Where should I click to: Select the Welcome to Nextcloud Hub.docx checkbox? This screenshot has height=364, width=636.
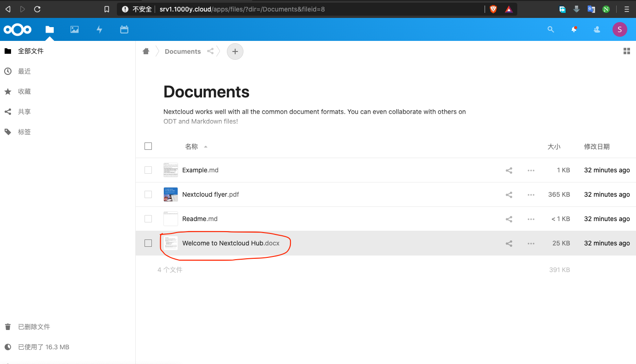pos(148,243)
